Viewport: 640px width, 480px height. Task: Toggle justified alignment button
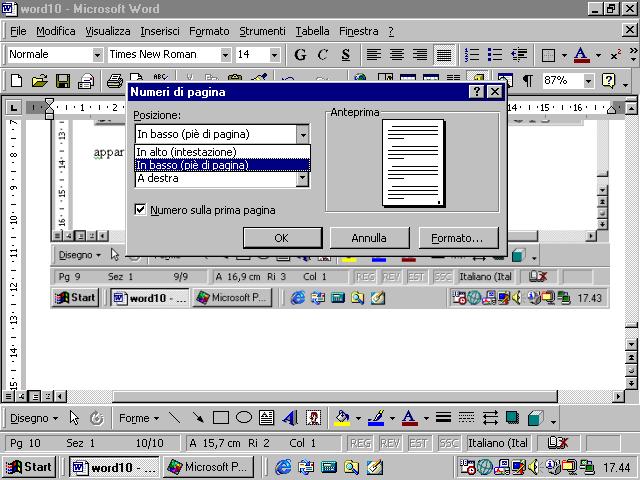click(444, 54)
